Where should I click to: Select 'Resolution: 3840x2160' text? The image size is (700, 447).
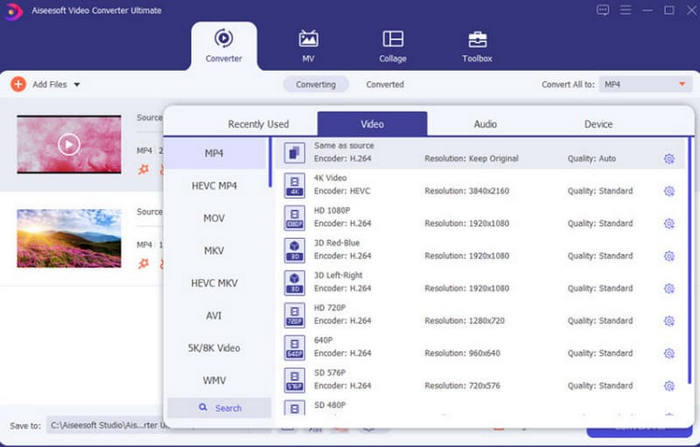(467, 191)
